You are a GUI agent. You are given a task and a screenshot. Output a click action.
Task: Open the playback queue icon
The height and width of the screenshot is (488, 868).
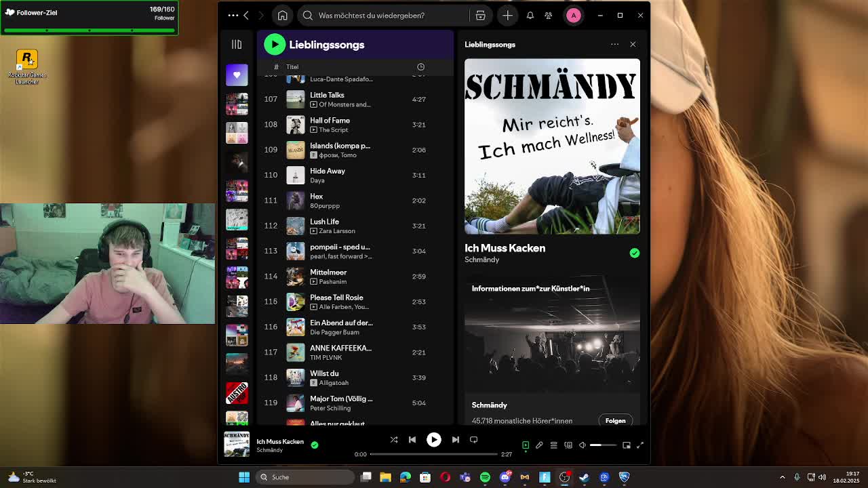pyautogui.click(x=553, y=445)
